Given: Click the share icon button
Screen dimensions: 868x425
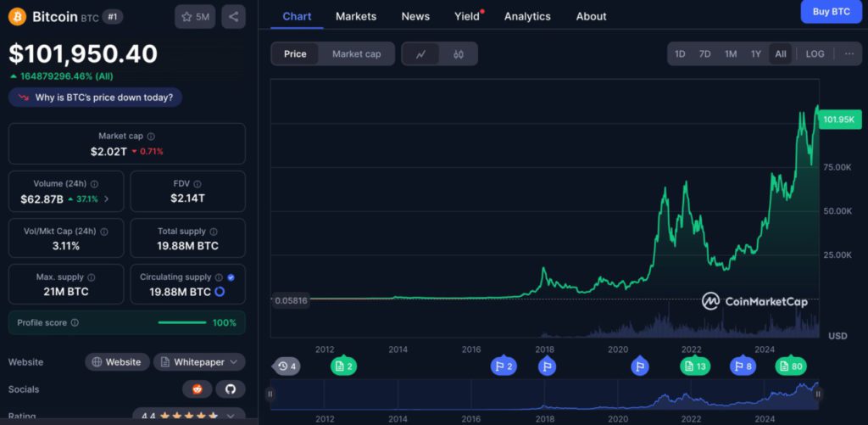Looking at the screenshot, I should coord(233,16).
